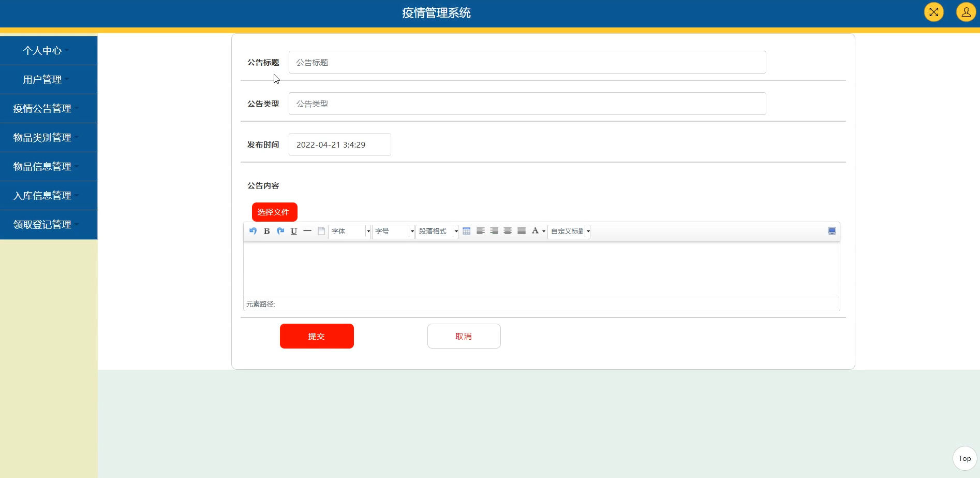Expand the 物品类别管理 sidebar menu
980x478 pixels.
click(x=49, y=138)
